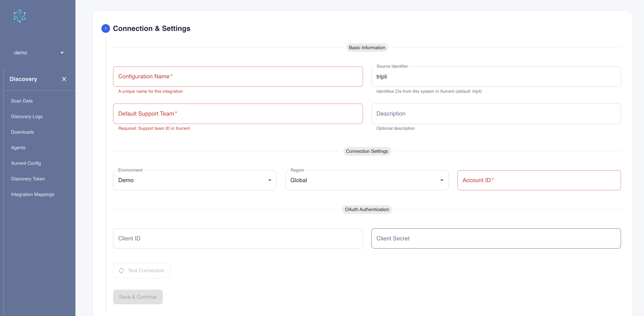Click the Test Connection button

(x=142, y=271)
